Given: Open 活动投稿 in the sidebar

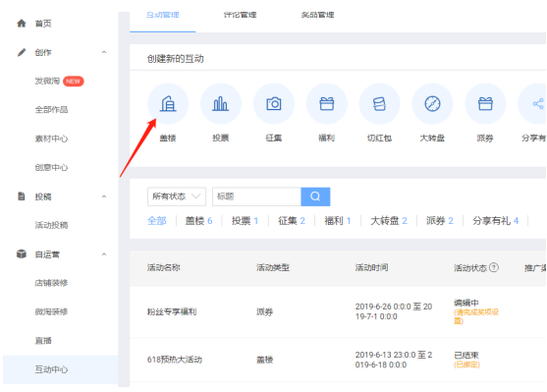Looking at the screenshot, I should [51, 225].
